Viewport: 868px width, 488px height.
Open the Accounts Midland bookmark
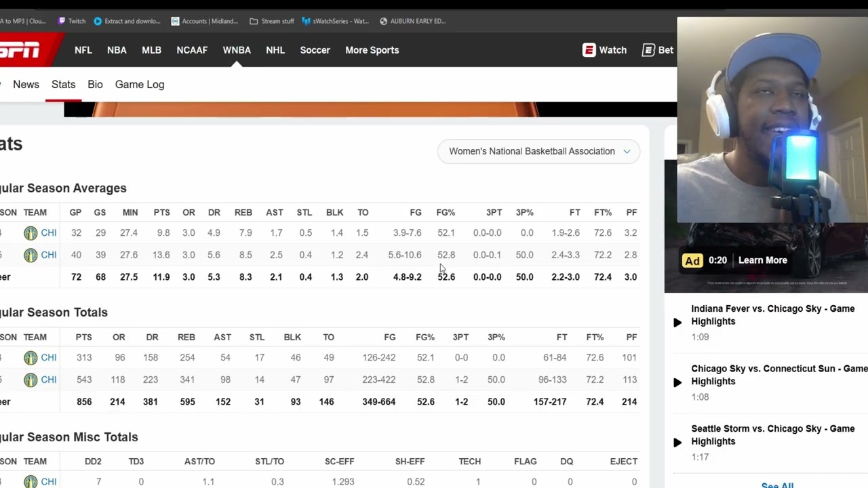coord(205,21)
